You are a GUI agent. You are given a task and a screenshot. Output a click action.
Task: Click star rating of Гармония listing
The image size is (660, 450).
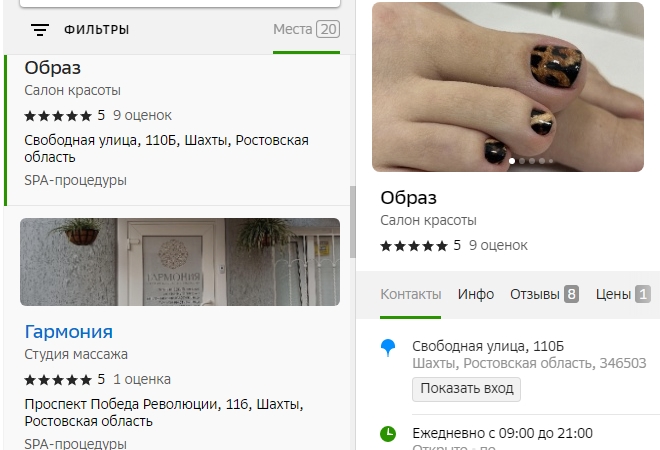58,380
